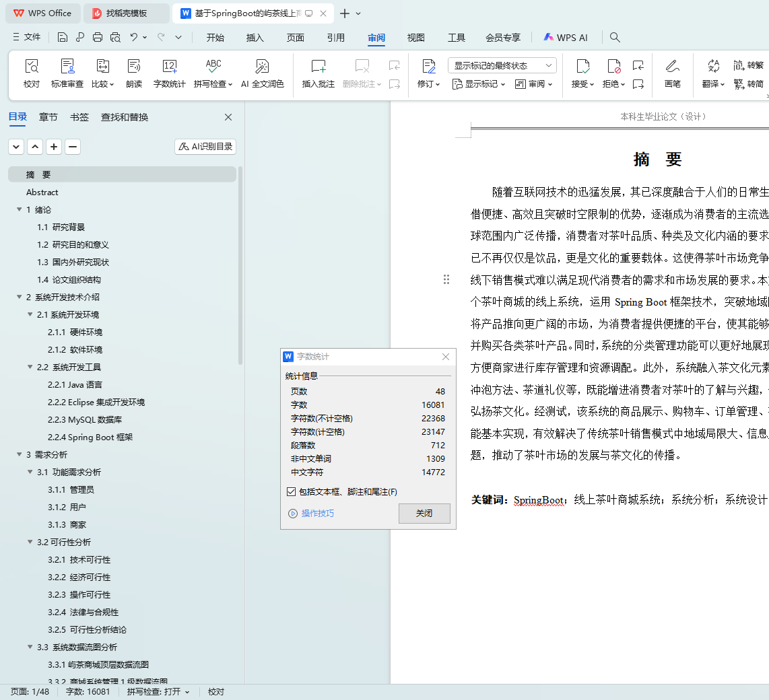Close the navigation pane with X
This screenshot has height=700, width=769.
click(x=228, y=117)
